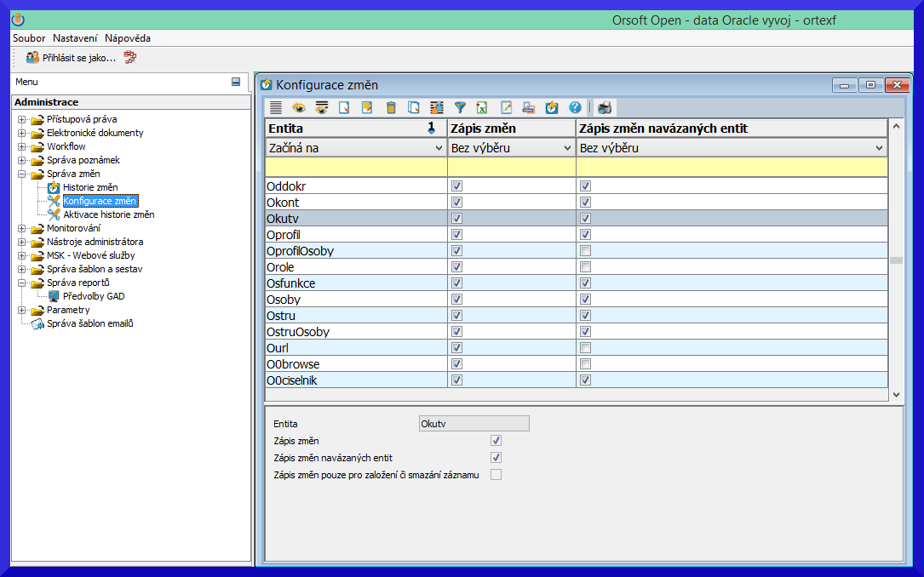Click the new record page icon
The image size is (924, 577).
pyautogui.click(x=345, y=107)
